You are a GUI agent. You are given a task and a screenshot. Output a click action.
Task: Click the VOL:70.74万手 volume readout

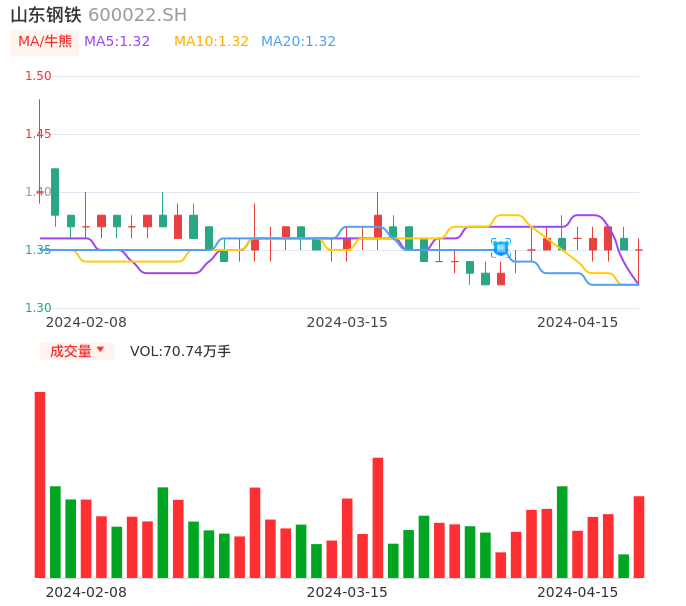(180, 351)
